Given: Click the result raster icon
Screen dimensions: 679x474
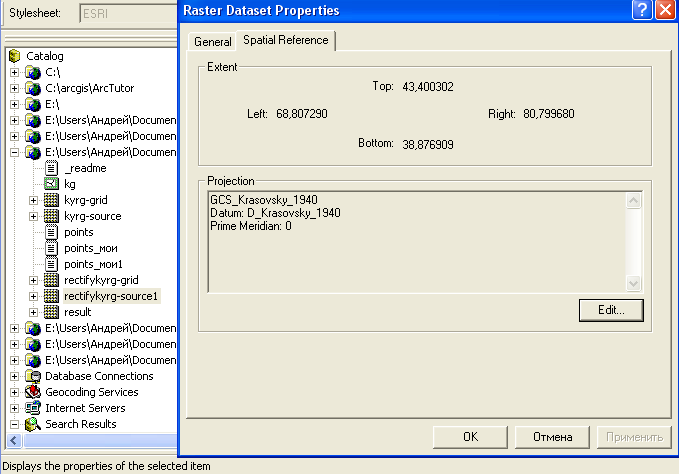Looking at the screenshot, I should (52, 312).
